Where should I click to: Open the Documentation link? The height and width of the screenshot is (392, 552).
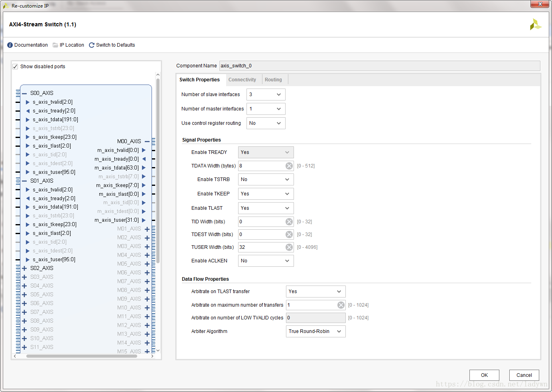(31, 45)
